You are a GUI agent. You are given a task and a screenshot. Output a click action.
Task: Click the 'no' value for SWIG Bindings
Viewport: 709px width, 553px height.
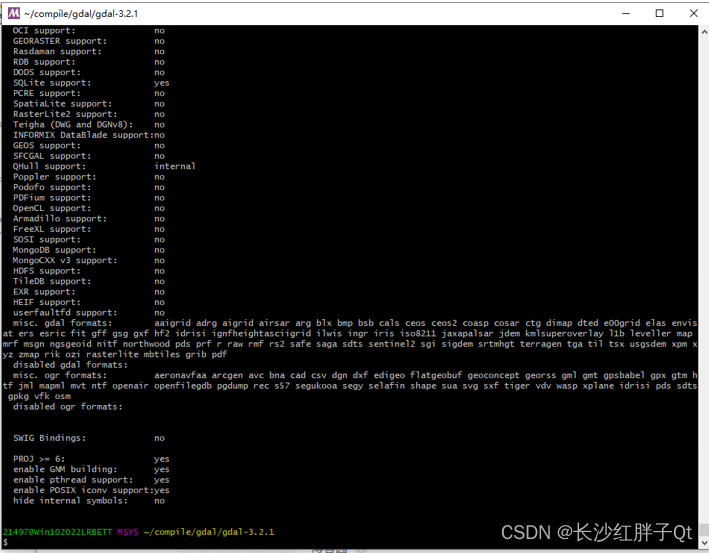coord(159,438)
